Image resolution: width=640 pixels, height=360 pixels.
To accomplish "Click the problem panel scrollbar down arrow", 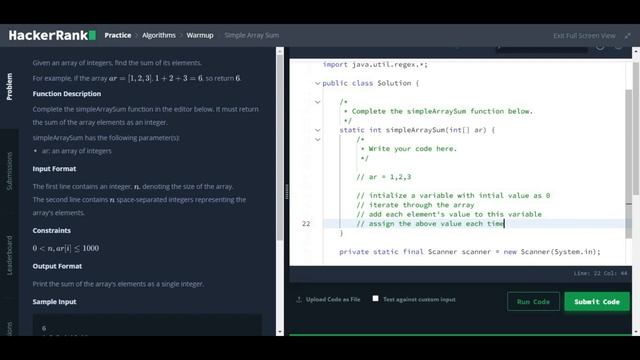I will 280,332.
